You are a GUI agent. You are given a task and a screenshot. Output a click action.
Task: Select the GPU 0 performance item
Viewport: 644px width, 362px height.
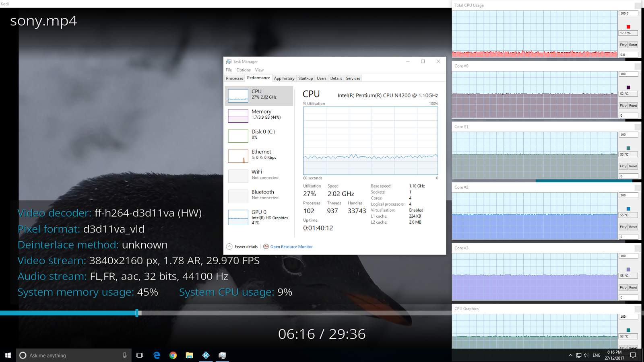point(259,217)
